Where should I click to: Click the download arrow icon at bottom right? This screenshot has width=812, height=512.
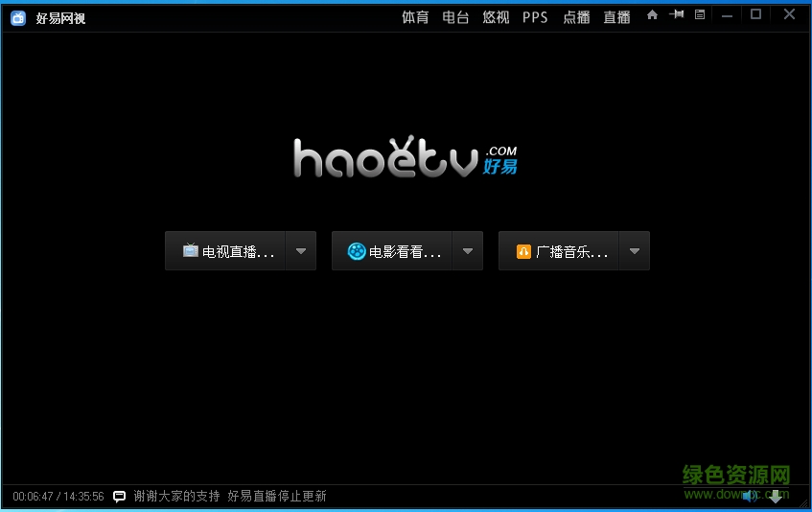click(776, 497)
